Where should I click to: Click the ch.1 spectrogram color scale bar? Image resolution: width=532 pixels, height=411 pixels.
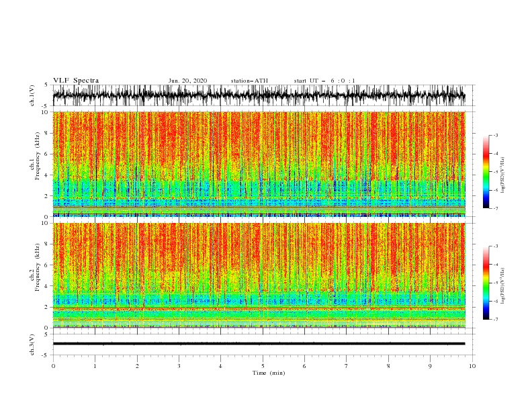pyautogui.click(x=486, y=172)
